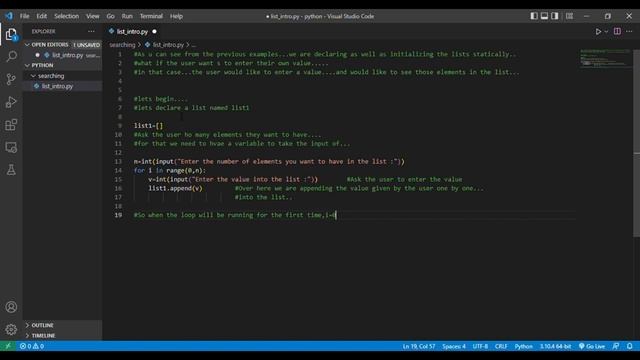Click line 14 for loop statement
Viewport: 640px width, 360px height.
point(170,171)
